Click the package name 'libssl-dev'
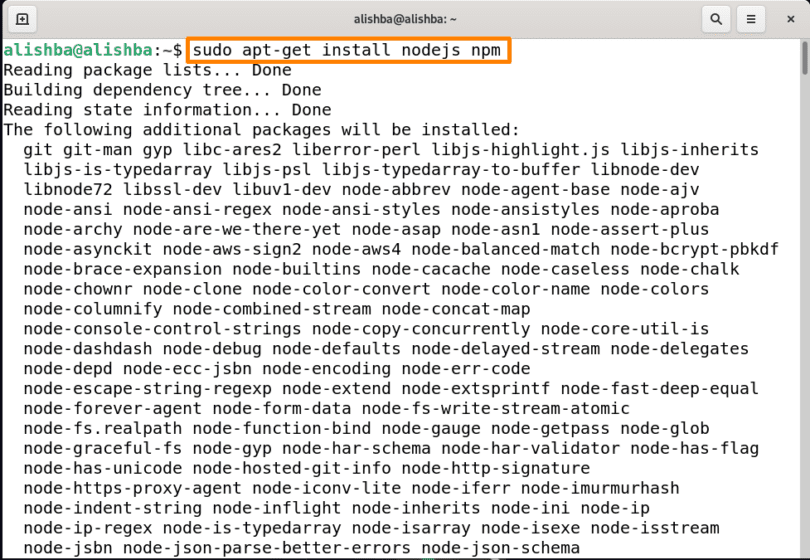This screenshot has width=810, height=560. (172, 190)
